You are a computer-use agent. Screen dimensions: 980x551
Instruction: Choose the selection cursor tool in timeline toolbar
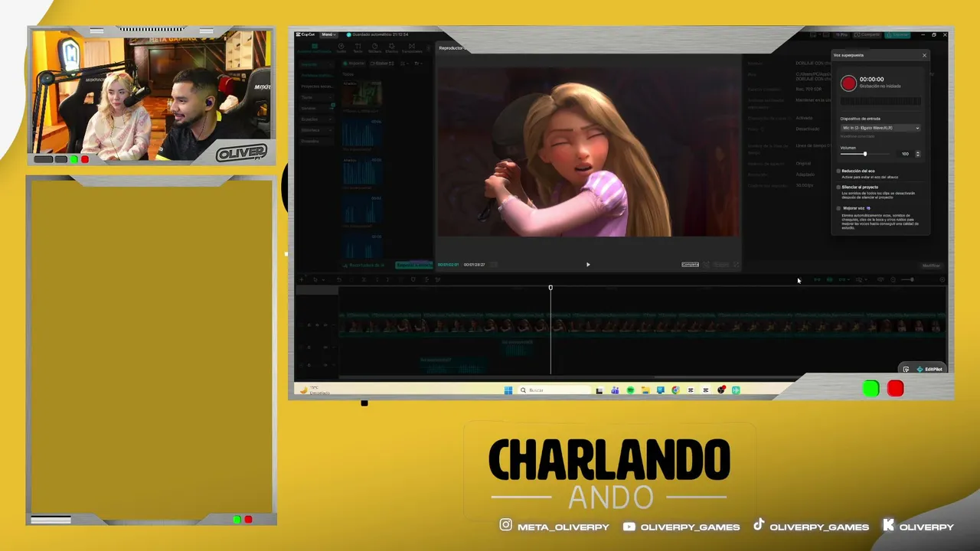click(314, 279)
